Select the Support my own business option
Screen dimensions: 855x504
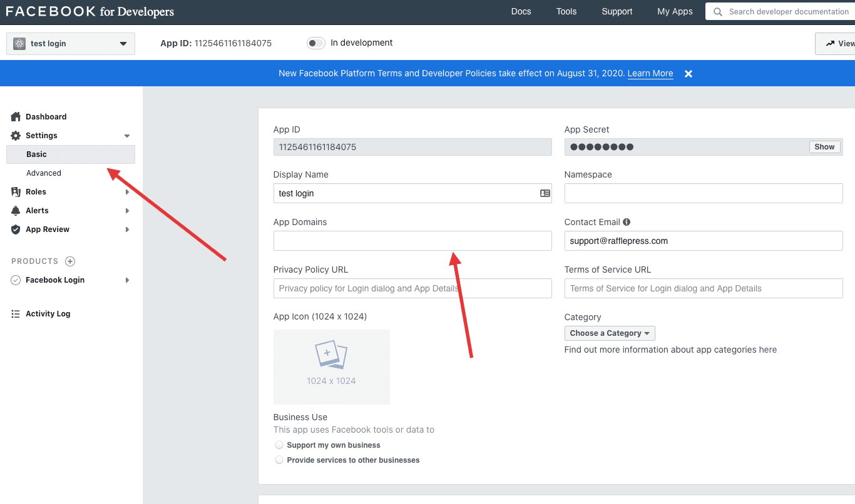coord(279,445)
